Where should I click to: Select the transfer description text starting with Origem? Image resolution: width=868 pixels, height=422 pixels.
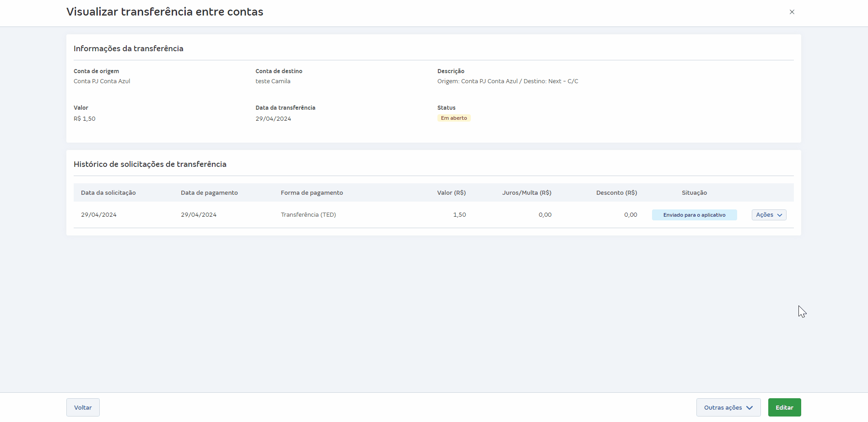tap(507, 81)
